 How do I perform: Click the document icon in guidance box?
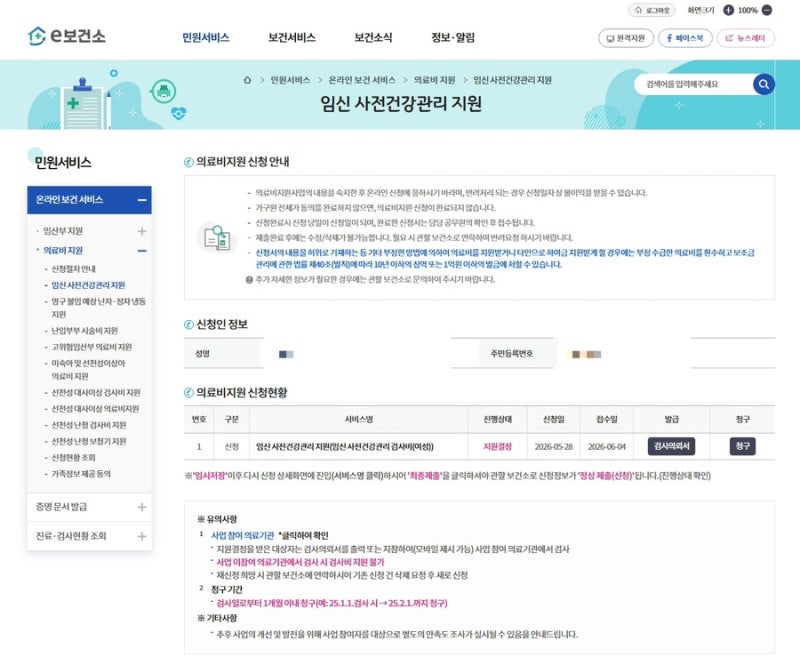tap(217, 237)
